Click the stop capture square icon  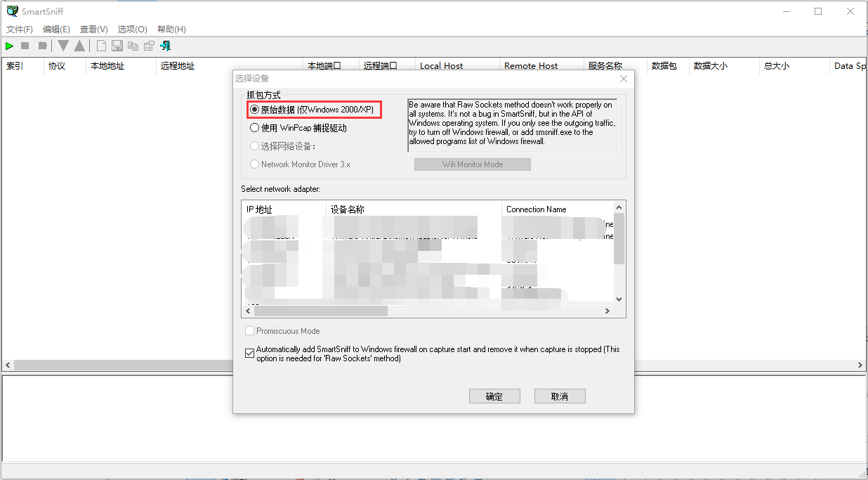pos(25,46)
